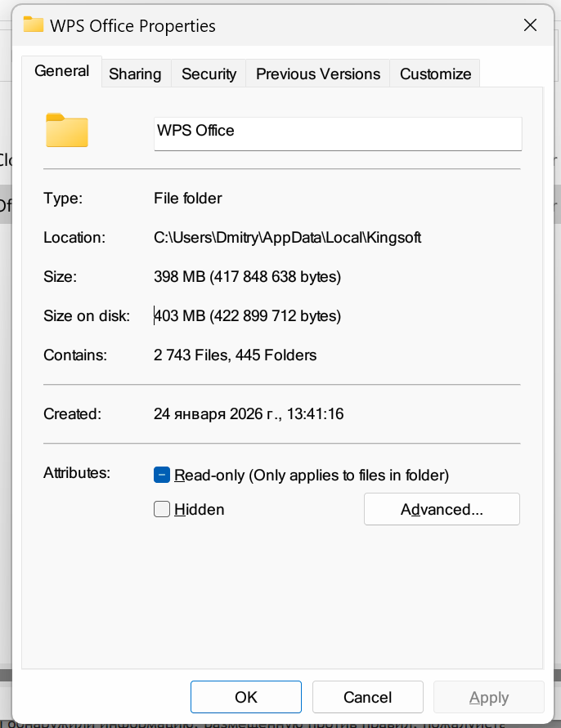The image size is (561, 728).
Task: Click the large WPS Office folder icon
Action: pyautogui.click(x=67, y=131)
